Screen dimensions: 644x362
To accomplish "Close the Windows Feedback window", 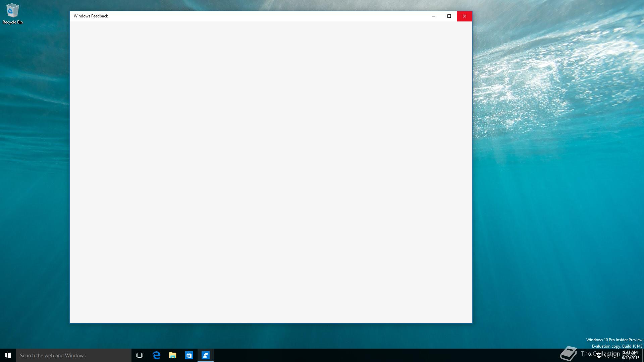I will click(x=465, y=16).
